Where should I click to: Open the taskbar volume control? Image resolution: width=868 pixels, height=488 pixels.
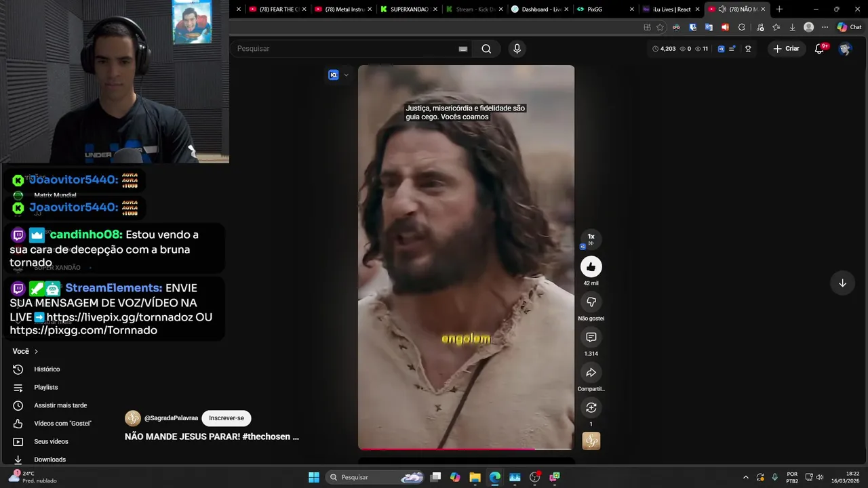[819, 477]
